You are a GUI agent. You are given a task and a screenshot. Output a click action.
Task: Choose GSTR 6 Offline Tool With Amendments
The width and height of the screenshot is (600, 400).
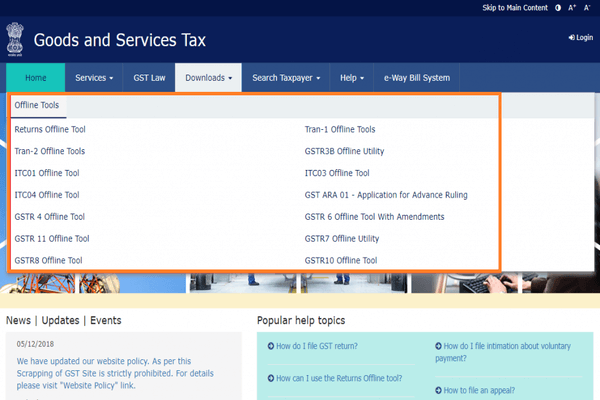click(x=374, y=217)
